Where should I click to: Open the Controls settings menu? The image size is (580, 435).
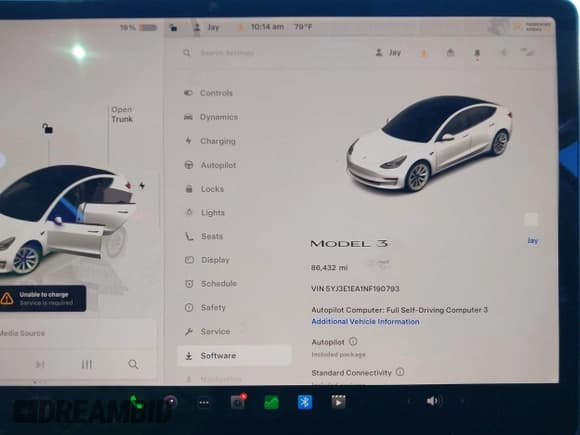click(216, 93)
